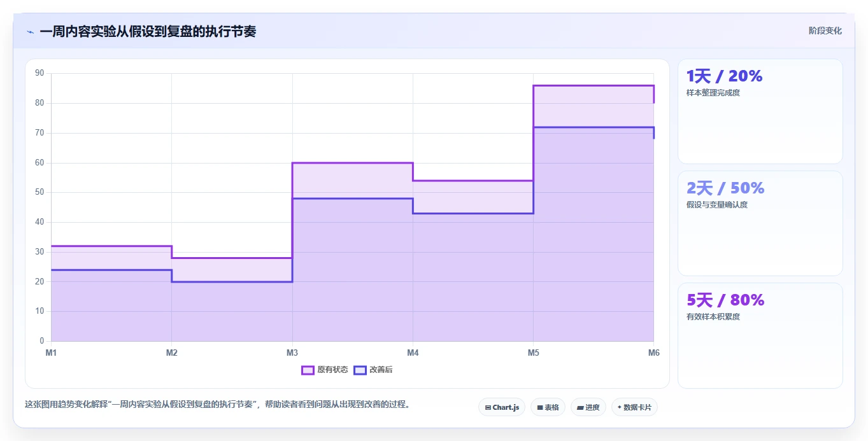Select the 表格 tag chip

pyautogui.click(x=548, y=407)
